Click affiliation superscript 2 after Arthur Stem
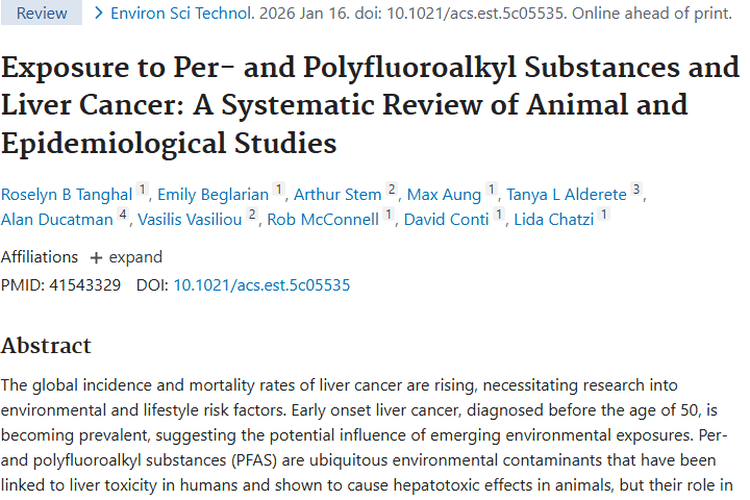The image size is (750, 500). coord(392,188)
